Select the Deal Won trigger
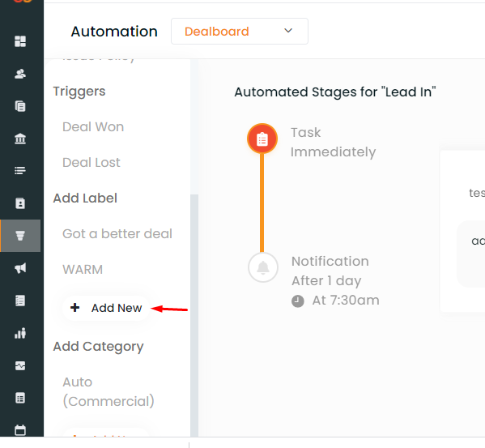Screen dimensions: 485x448 tap(93, 127)
